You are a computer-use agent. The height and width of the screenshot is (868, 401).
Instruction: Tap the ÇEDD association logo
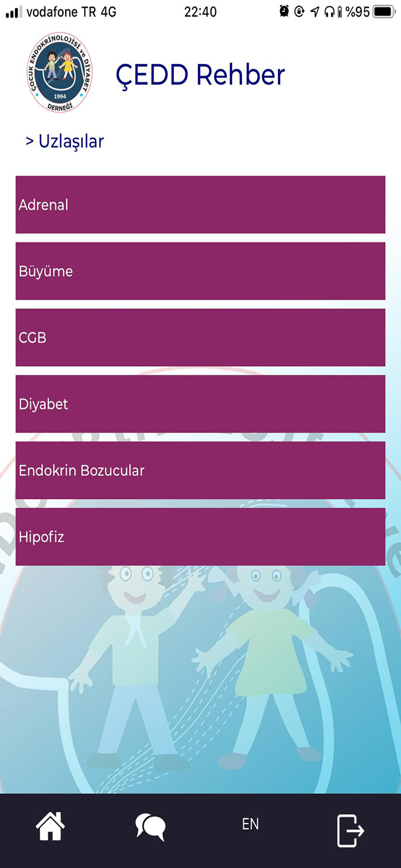coord(59,72)
